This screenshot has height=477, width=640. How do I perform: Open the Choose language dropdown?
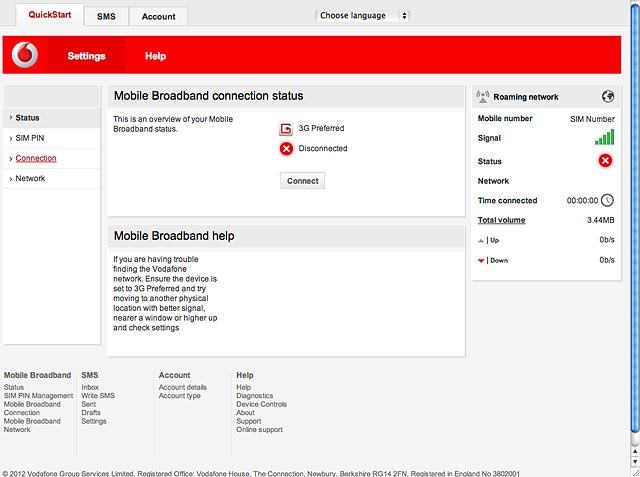click(x=362, y=16)
